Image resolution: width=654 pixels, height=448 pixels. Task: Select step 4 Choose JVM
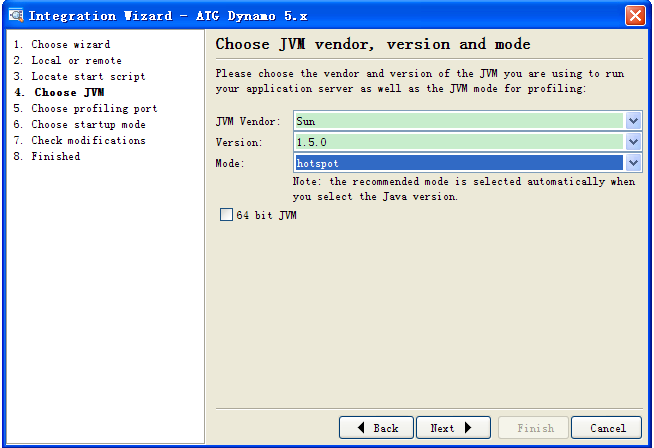(59, 92)
